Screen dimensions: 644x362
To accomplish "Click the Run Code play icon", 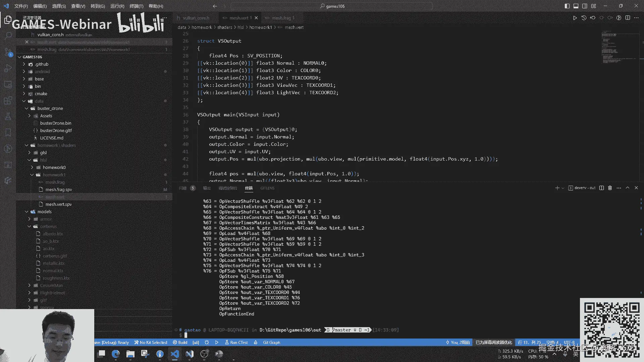I will [575, 18].
